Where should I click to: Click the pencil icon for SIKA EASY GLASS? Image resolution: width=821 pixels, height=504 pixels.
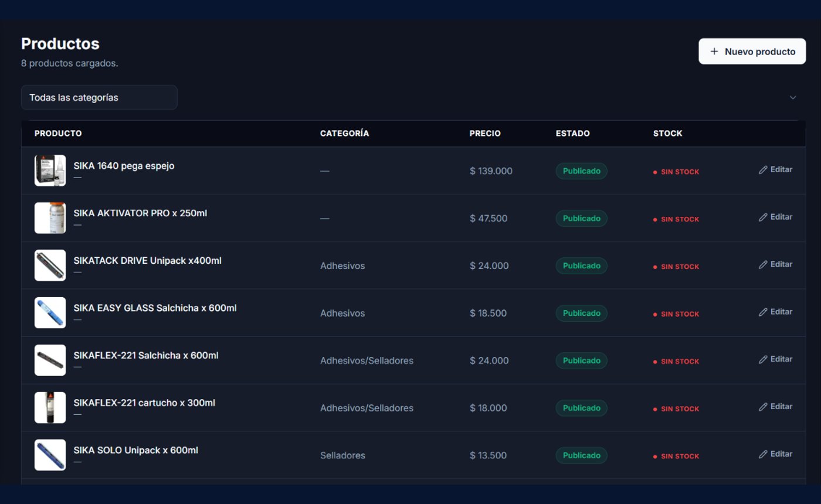tap(763, 312)
